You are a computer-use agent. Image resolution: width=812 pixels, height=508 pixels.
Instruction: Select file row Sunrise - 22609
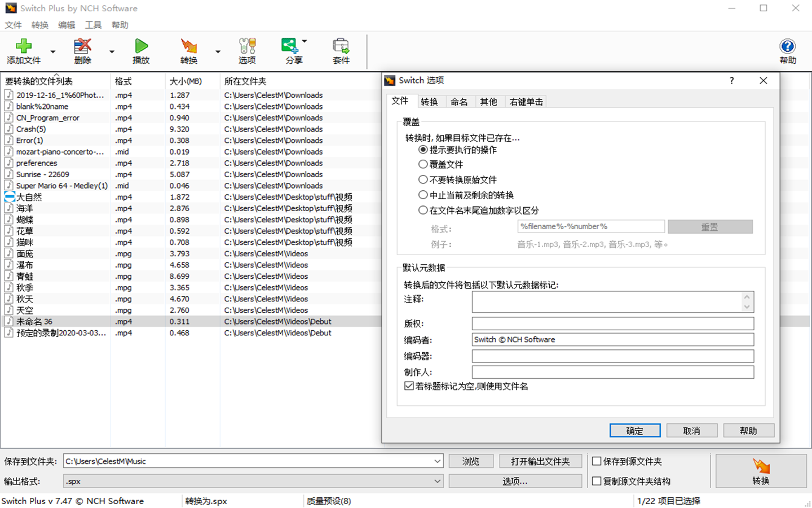pyautogui.click(x=191, y=174)
